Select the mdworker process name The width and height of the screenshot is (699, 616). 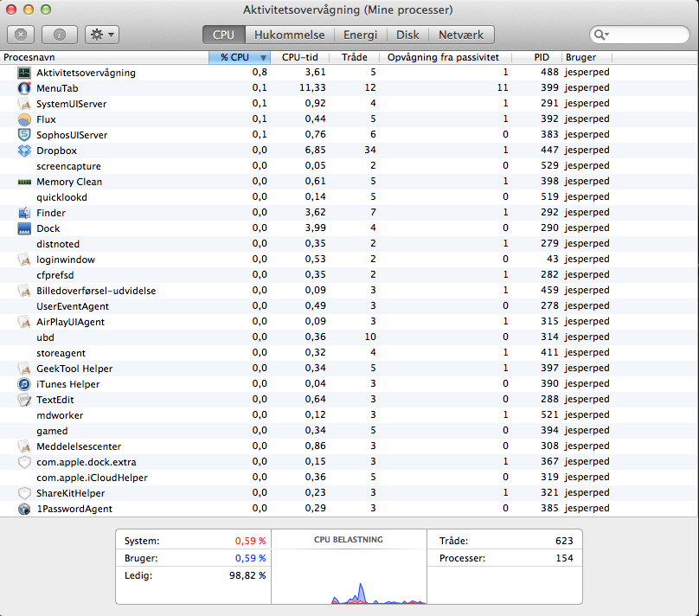point(60,415)
